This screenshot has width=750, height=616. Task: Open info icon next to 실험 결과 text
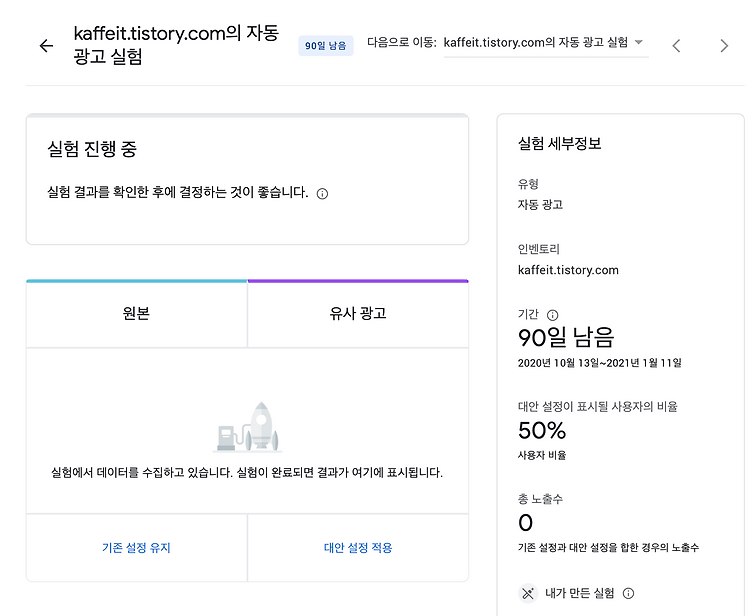[x=322, y=194]
